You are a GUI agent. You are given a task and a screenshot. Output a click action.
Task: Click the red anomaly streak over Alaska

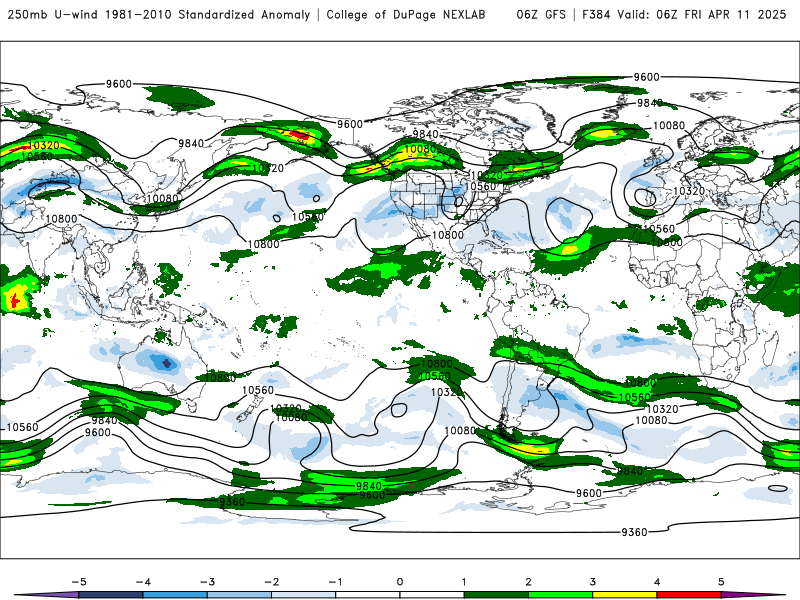pos(298,135)
